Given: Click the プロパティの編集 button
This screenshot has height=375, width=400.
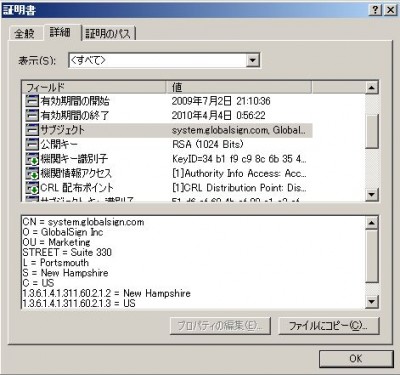Looking at the screenshot, I should coord(220,326).
